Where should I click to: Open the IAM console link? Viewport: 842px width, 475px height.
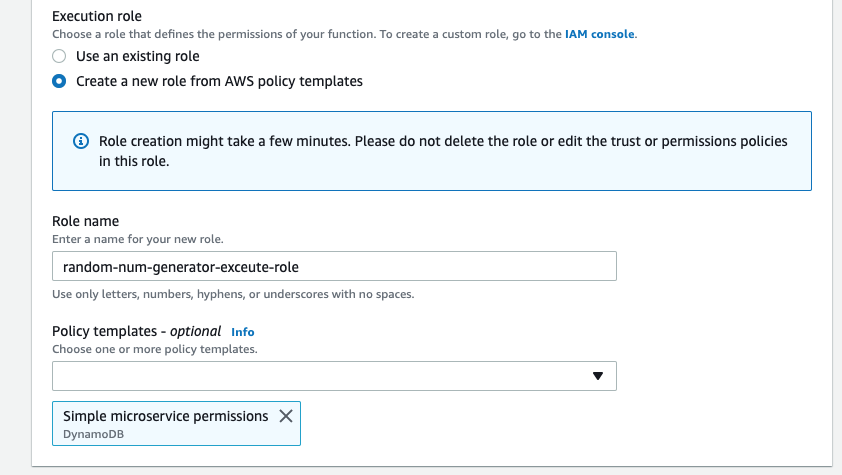(x=601, y=34)
